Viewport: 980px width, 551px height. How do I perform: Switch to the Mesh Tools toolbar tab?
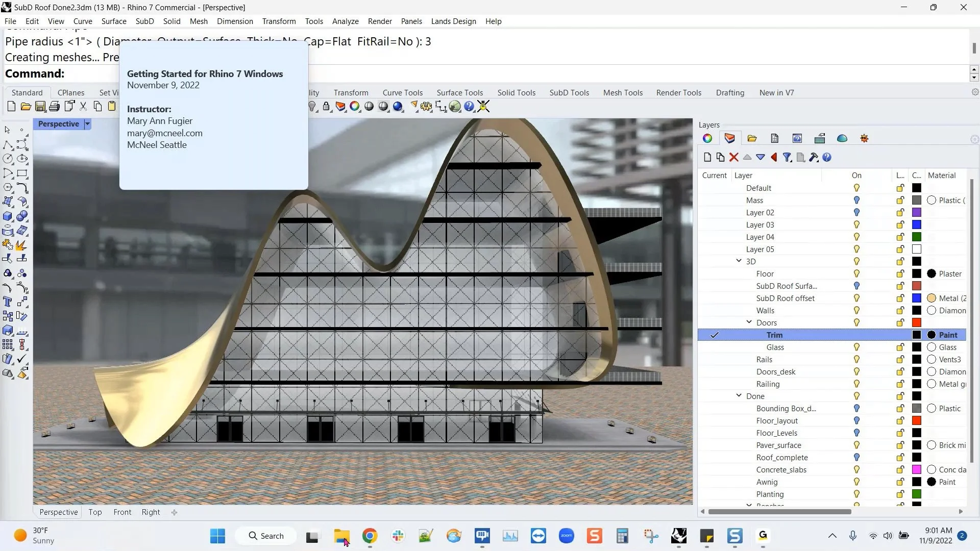(622, 93)
